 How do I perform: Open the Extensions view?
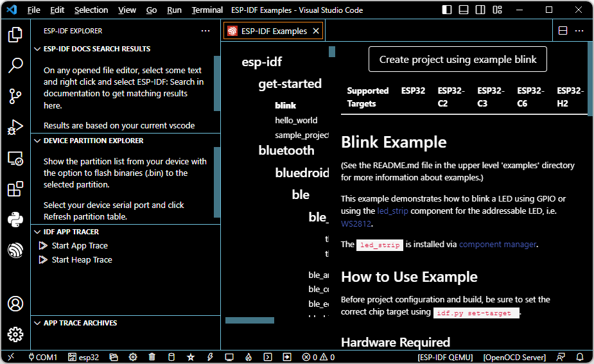[x=15, y=189]
